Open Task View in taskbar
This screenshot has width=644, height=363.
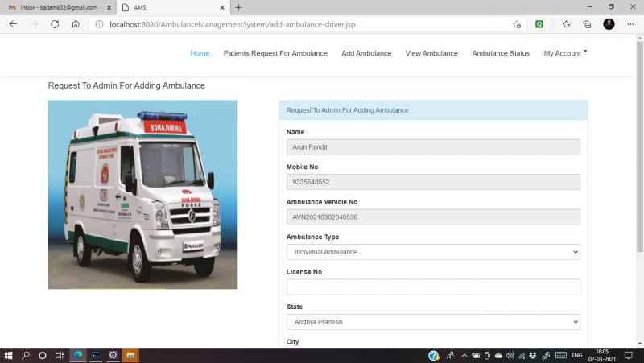60,355
